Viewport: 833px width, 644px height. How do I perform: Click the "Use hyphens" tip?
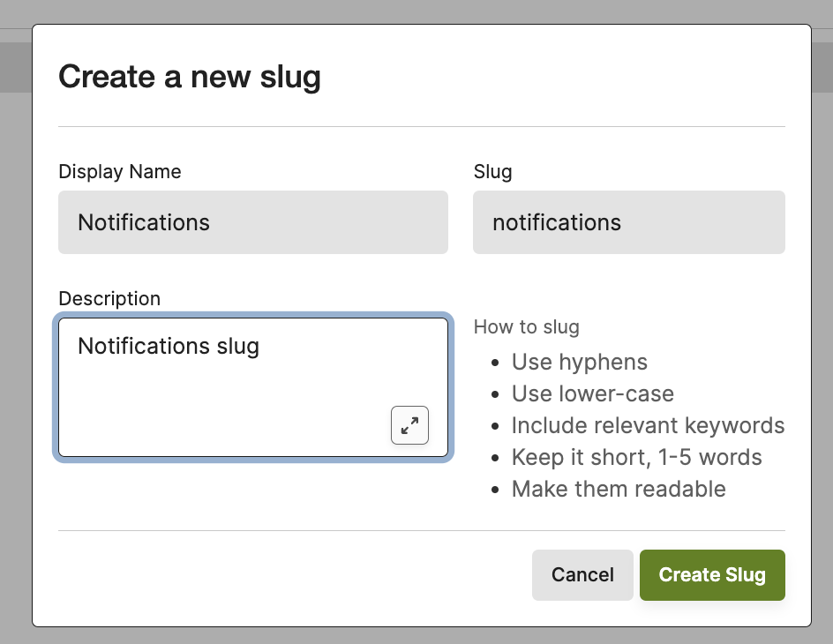[x=580, y=362]
